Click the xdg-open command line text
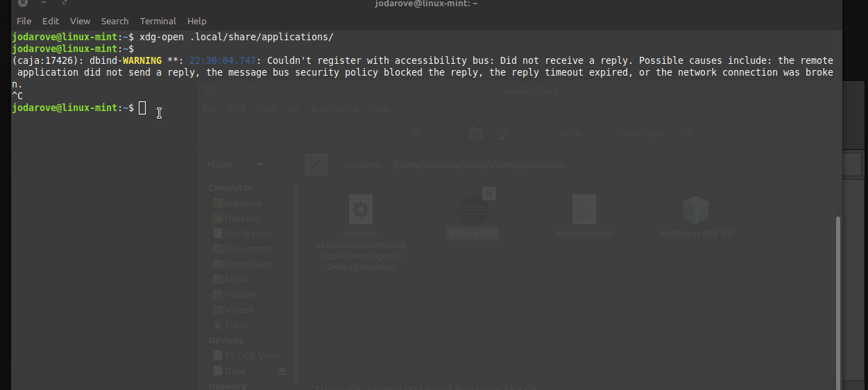Screen dimensions: 868x390 (237, 37)
